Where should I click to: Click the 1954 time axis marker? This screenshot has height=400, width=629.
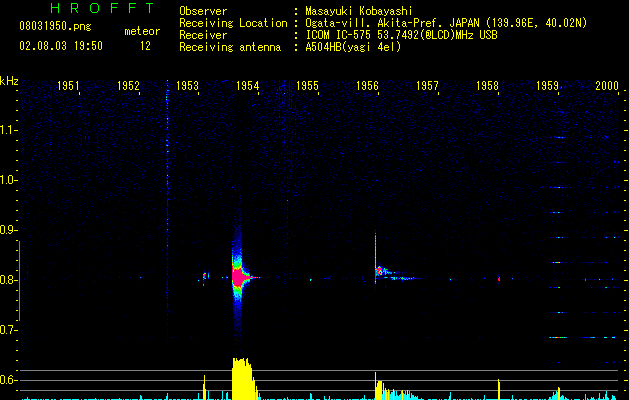248,85
